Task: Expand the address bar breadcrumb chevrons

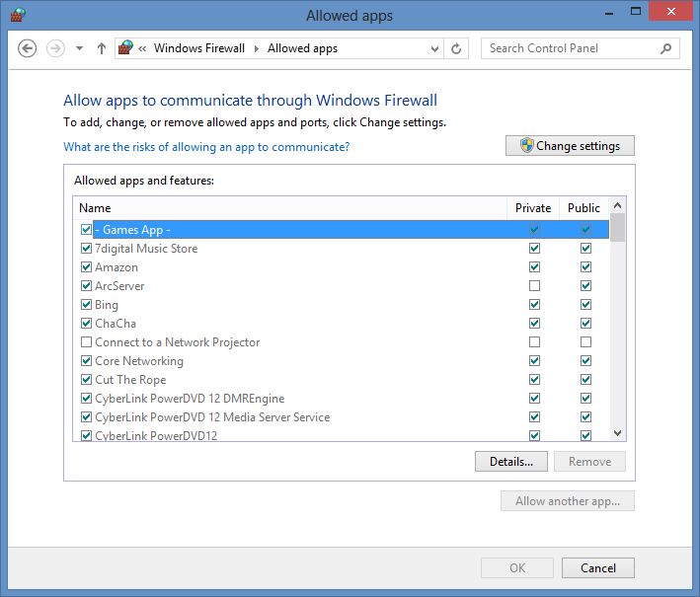Action: (x=142, y=48)
